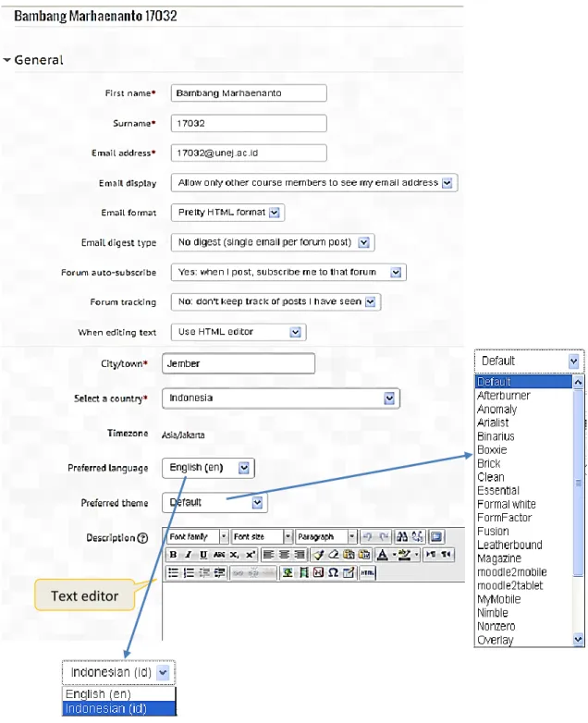Click the description help question mark icon
Image resolution: width=588 pixels, height=723 pixels.
143,538
